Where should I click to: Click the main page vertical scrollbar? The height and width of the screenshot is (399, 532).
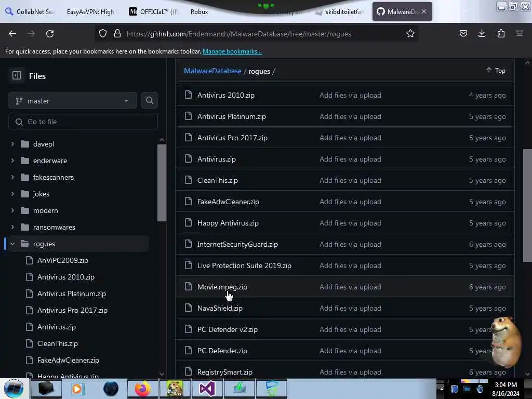click(x=527, y=206)
